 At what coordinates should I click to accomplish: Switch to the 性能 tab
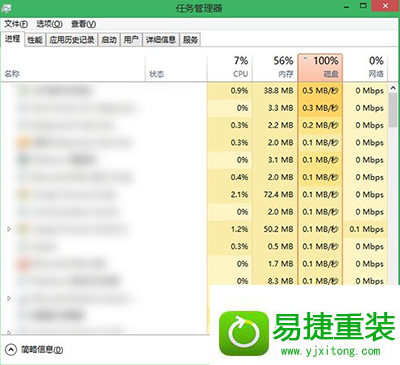35,40
